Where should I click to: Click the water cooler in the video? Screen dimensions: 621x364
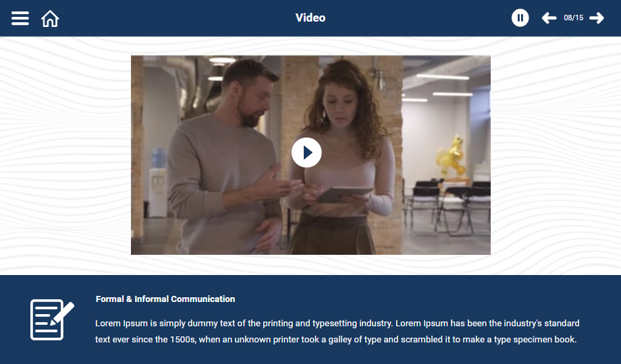coord(158,183)
